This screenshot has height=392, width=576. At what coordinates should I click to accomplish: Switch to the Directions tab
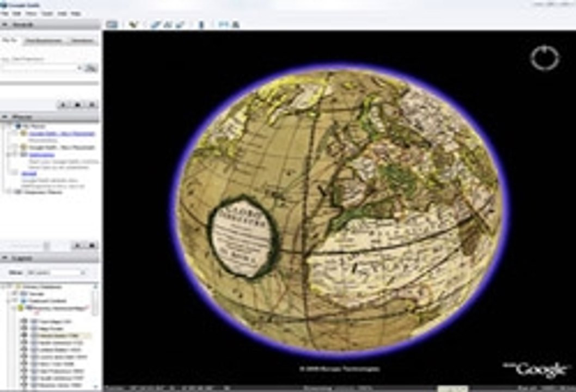[x=82, y=40]
